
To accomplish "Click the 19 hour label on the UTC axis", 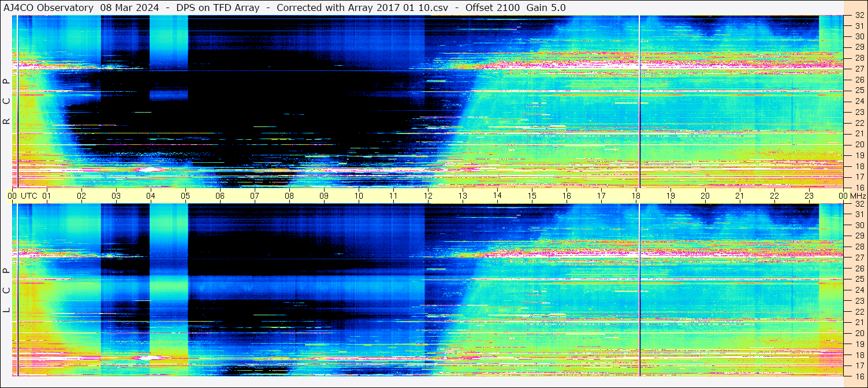I will pyautogui.click(x=670, y=196).
